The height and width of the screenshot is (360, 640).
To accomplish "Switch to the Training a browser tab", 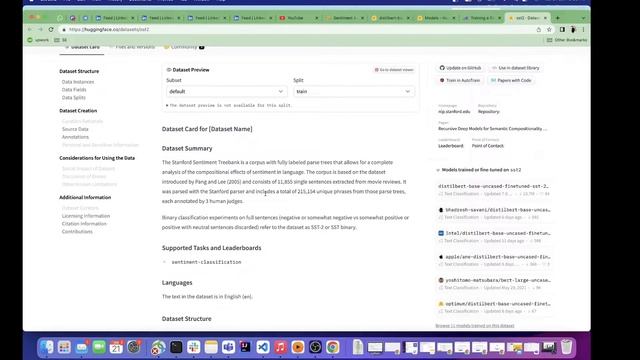I will [x=482, y=18].
